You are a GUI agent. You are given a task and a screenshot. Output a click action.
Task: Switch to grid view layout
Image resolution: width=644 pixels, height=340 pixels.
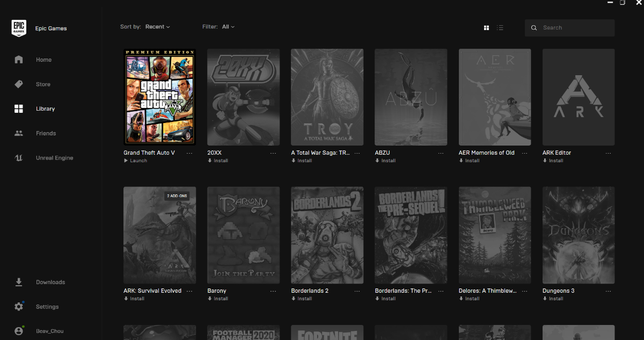(486, 27)
